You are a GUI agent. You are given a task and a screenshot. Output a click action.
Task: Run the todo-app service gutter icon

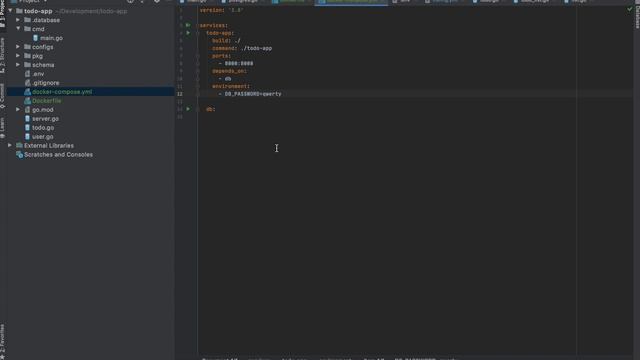coord(188,33)
